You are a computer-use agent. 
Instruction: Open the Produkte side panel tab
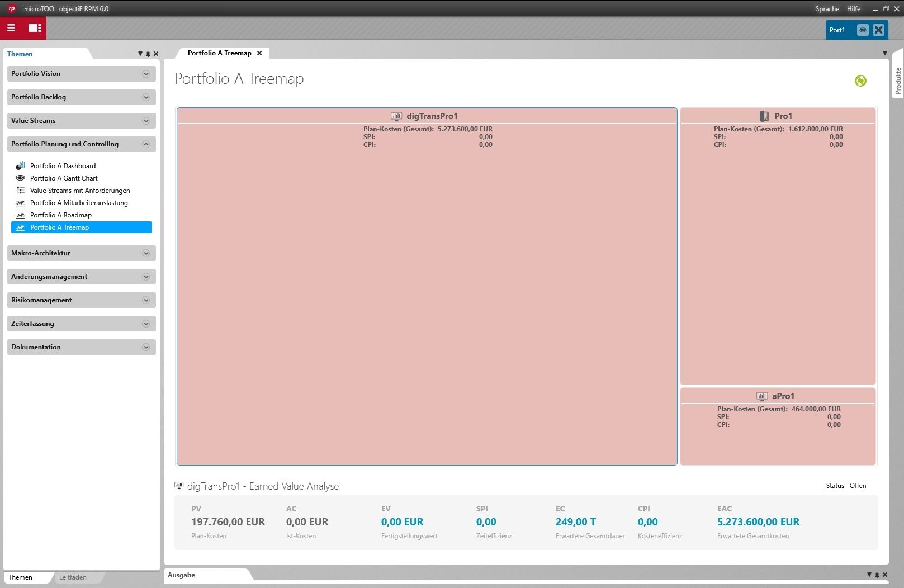coord(898,80)
